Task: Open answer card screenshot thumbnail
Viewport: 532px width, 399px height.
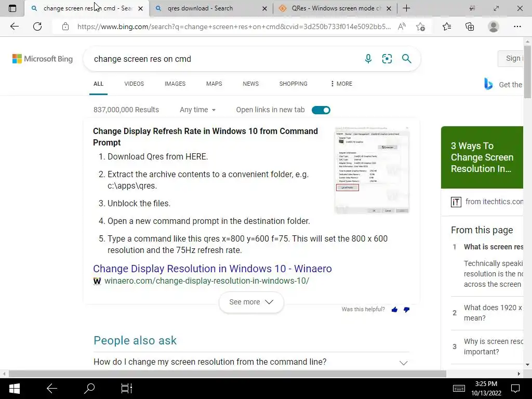Action: [372, 170]
